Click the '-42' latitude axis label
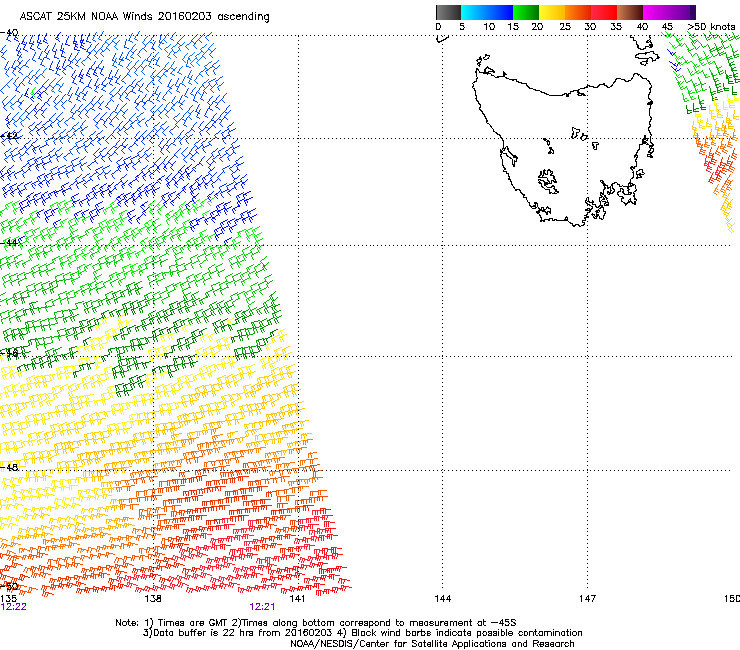Screen dimensions: 740x650 (9, 136)
